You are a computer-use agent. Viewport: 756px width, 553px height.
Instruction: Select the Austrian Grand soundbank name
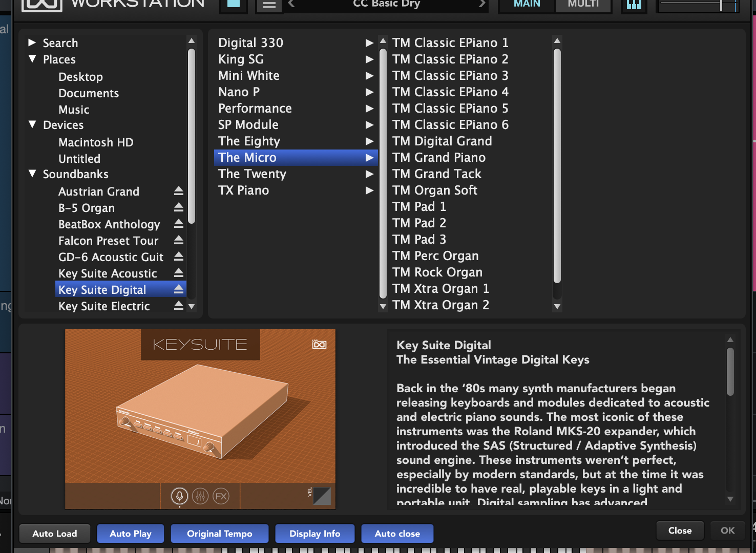tap(99, 192)
